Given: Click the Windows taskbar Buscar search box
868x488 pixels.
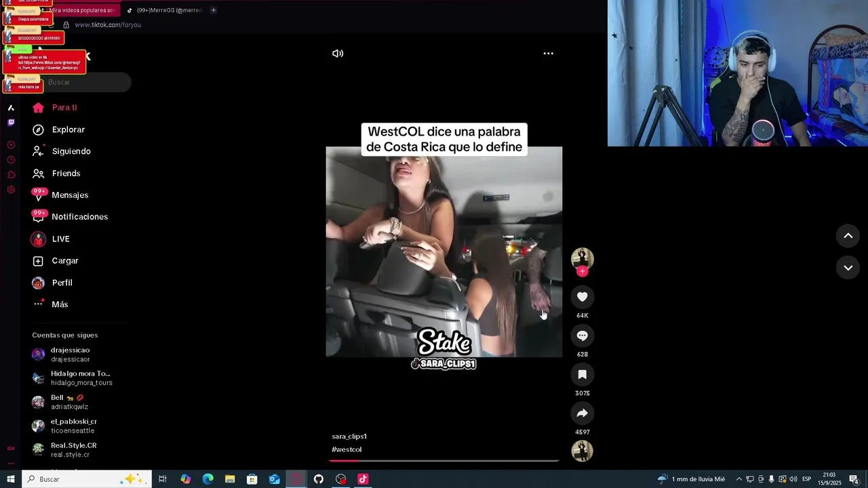Looking at the screenshot, I should (87, 479).
